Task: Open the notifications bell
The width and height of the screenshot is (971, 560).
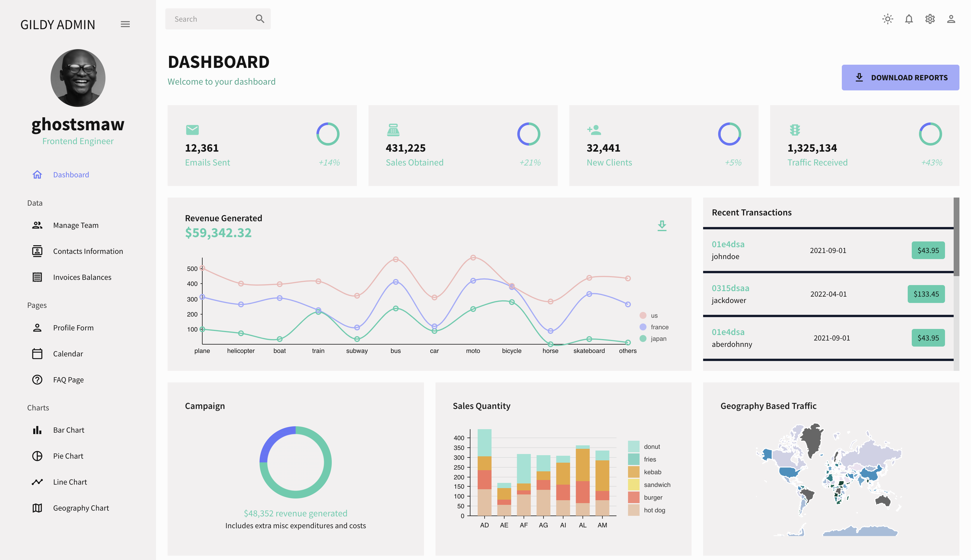Action: tap(909, 18)
